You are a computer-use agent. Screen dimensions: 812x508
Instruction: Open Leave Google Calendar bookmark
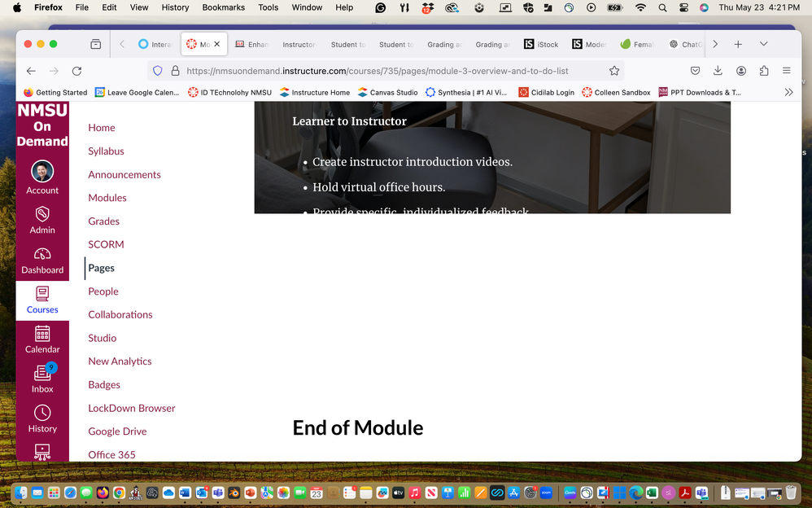pos(137,92)
